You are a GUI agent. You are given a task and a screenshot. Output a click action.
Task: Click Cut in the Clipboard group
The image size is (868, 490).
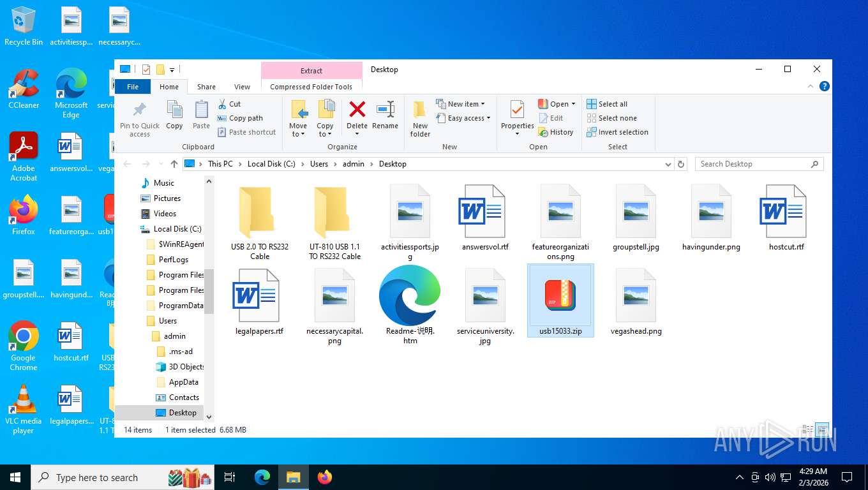click(x=229, y=104)
